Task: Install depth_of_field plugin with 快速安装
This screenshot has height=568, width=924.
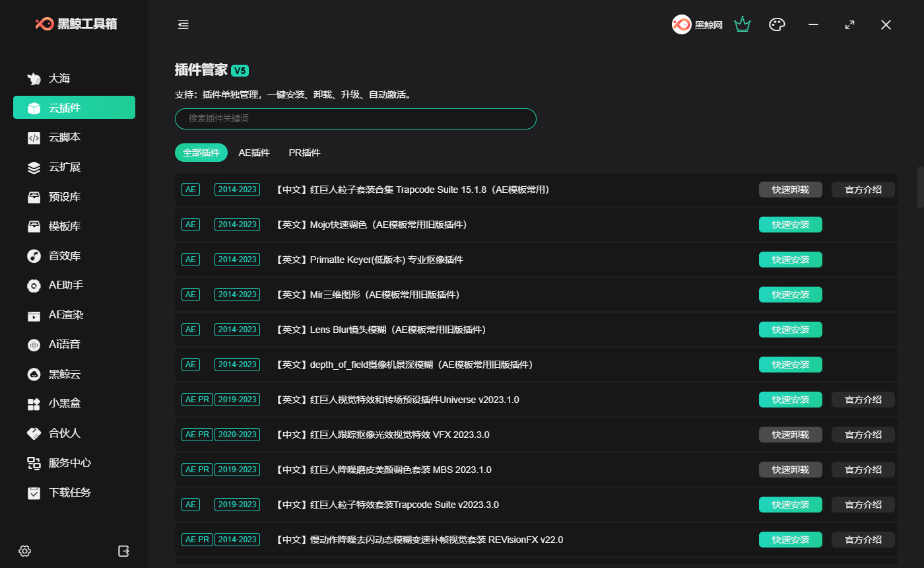Action: click(791, 365)
